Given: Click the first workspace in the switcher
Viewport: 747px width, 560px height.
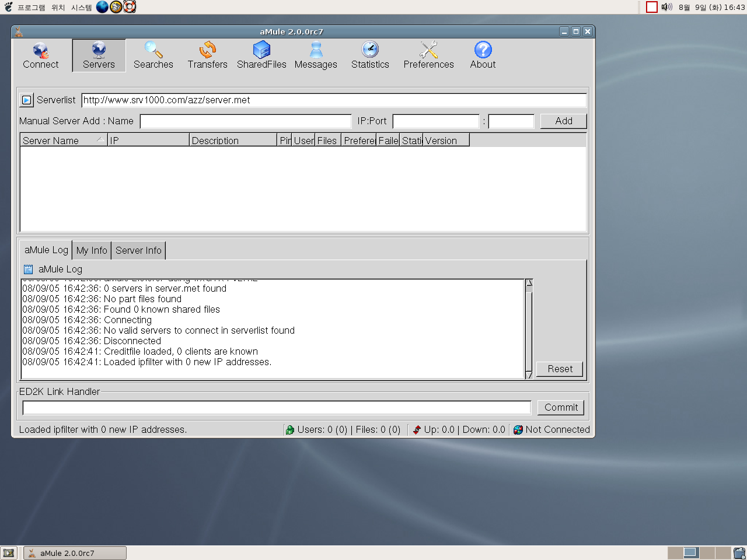Looking at the screenshot, I should click(675, 552).
